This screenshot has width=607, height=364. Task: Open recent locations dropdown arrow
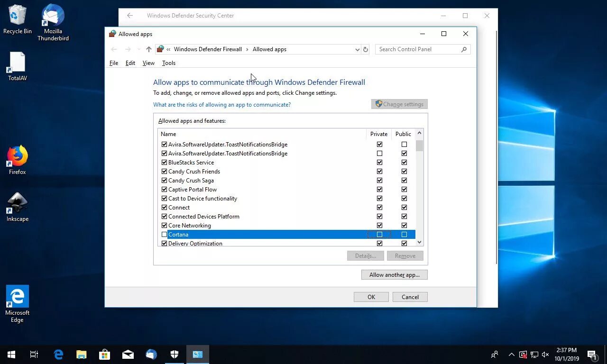138,49
